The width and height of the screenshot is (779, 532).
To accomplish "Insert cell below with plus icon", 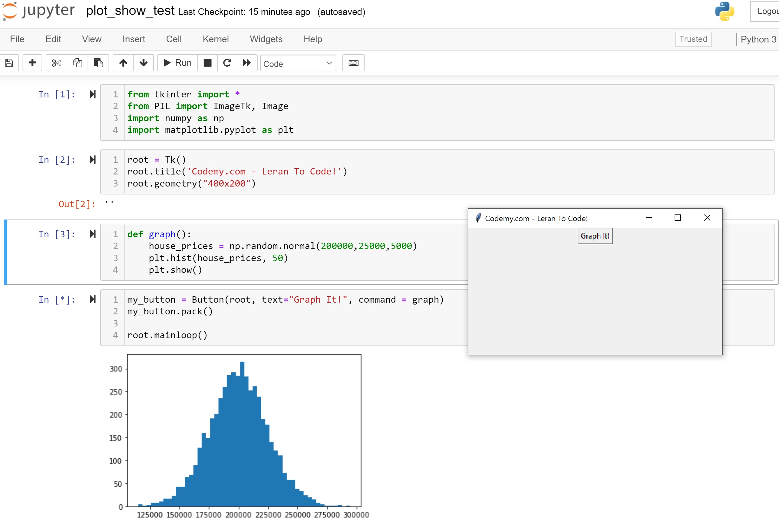I will (x=32, y=62).
